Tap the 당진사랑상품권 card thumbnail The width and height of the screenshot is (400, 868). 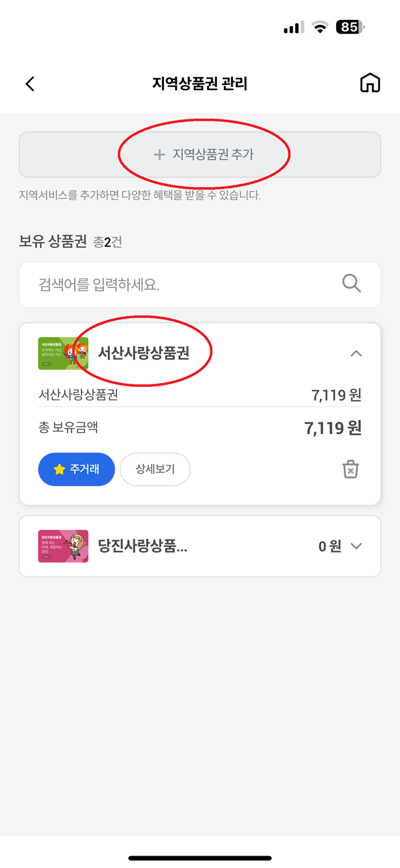pyautogui.click(x=63, y=546)
